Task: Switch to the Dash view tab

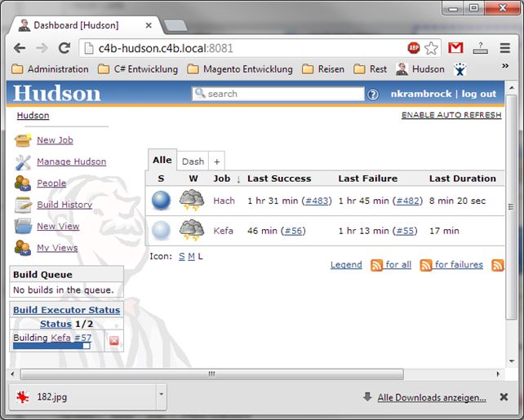Action: 193,161
